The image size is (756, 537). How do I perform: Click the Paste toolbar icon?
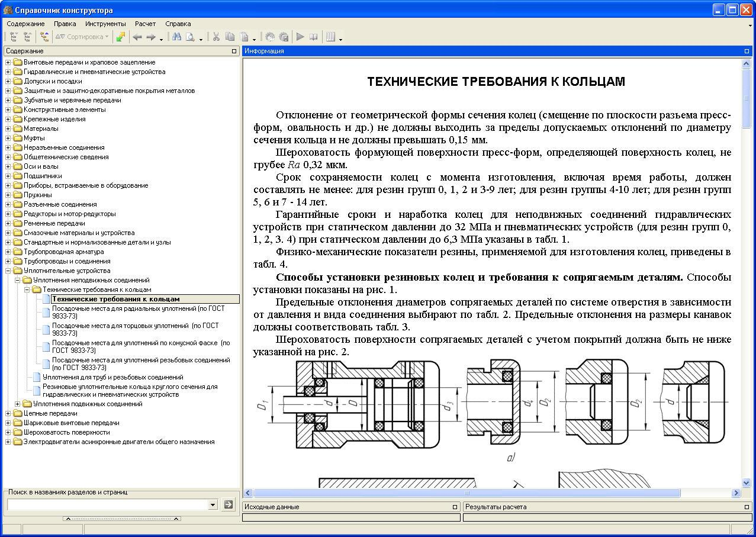click(x=246, y=37)
